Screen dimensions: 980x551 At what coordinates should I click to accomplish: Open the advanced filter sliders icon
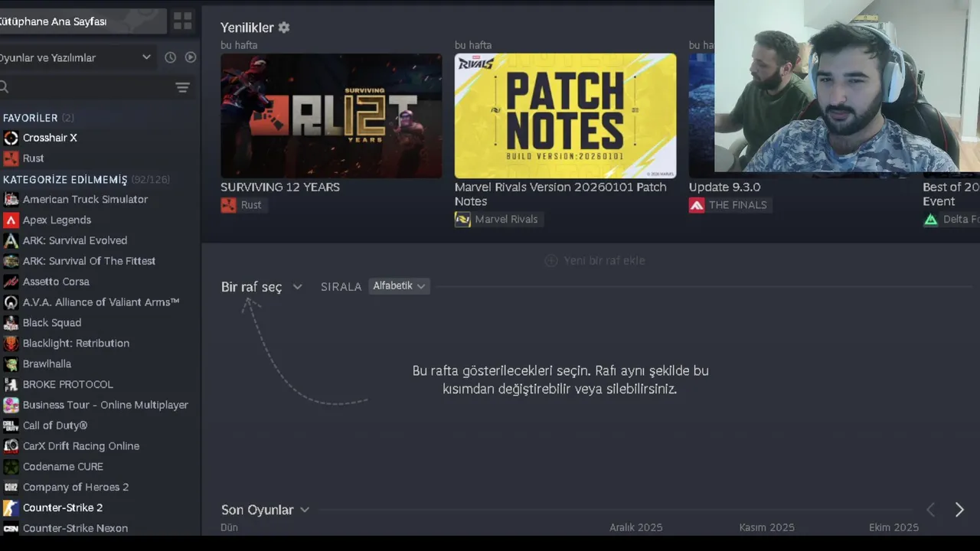[182, 87]
